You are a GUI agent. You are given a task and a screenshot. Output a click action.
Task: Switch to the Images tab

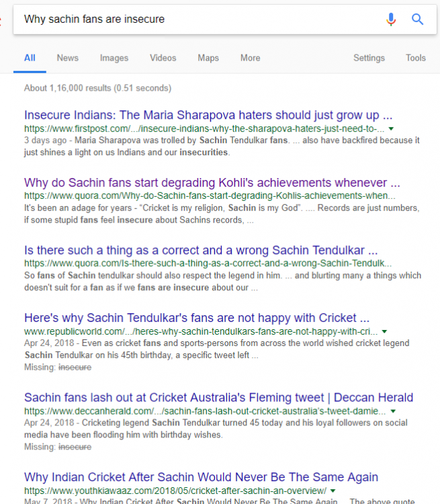114,58
